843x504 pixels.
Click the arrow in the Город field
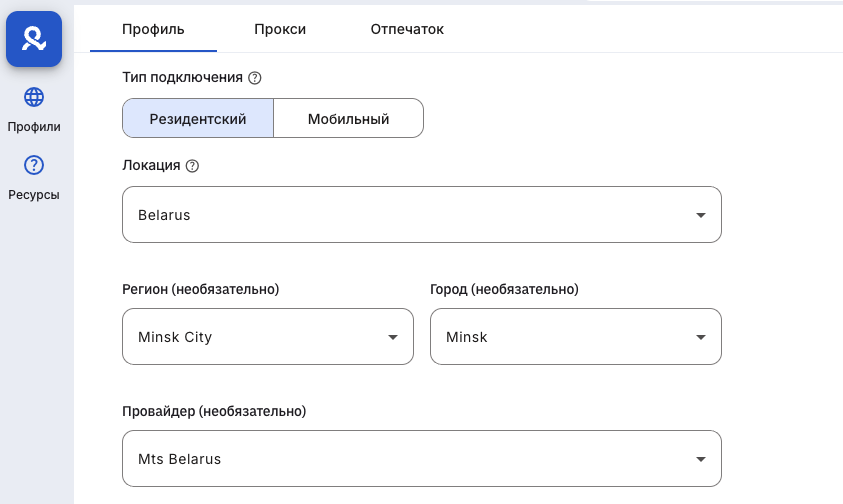pos(701,337)
